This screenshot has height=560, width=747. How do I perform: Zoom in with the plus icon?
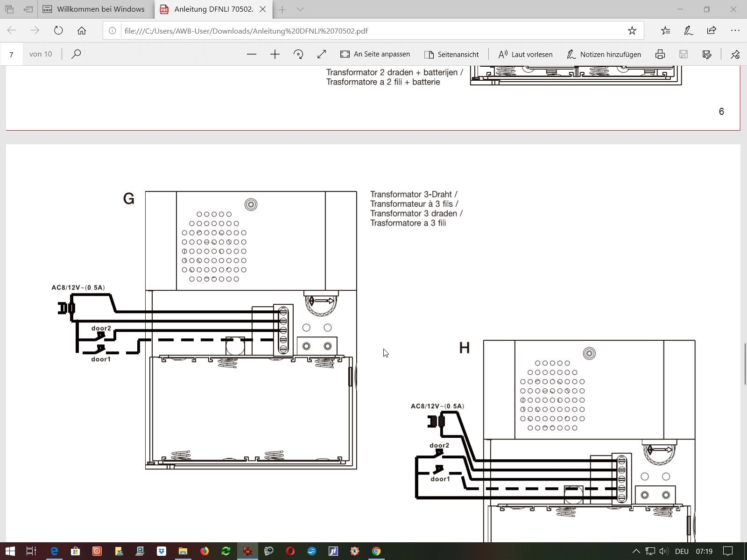(x=275, y=54)
